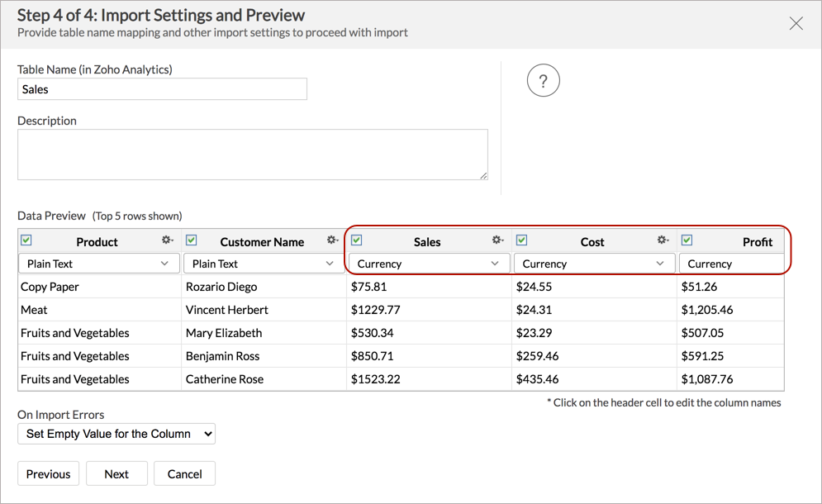Viewport: 822px width, 504px height.
Task: Open the Customer Name column gear menu
Action: (x=332, y=240)
